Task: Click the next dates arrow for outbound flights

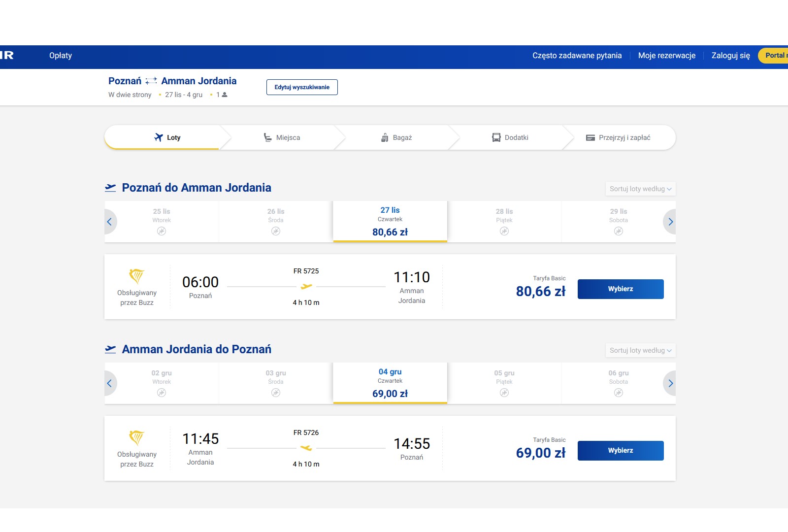Action: point(670,222)
